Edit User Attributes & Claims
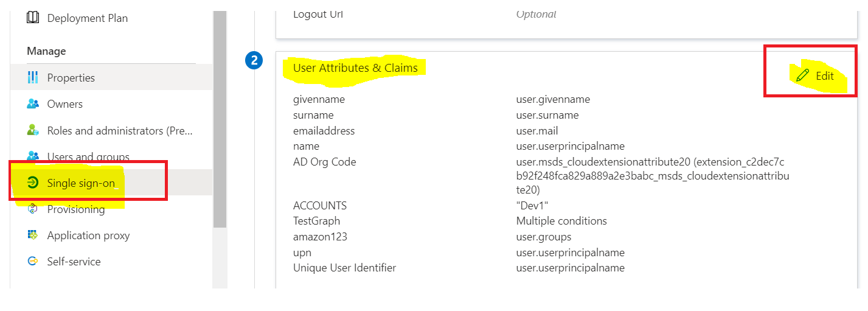Screen dimensions: 868x311 click(814, 75)
